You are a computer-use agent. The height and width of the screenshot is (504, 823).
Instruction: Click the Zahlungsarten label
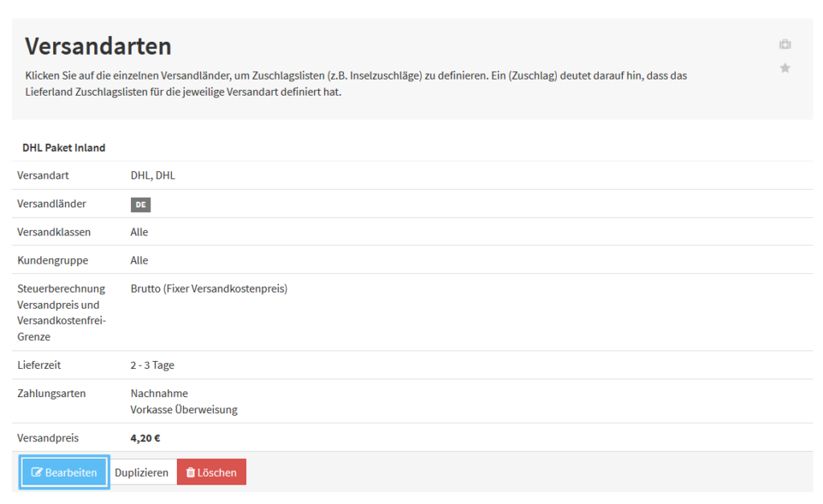[x=51, y=393]
